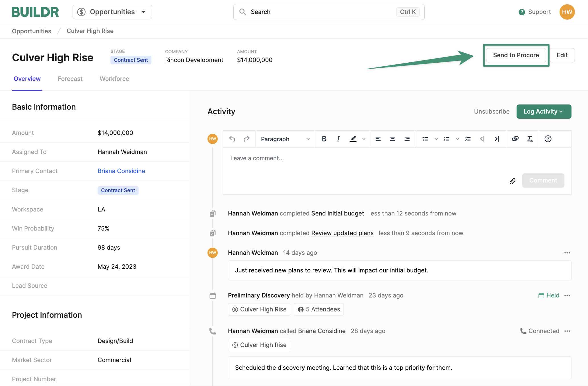Image resolution: width=588 pixels, height=386 pixels.
Task: Clear formatting with the Tx icon
Action: click(530, 139)
